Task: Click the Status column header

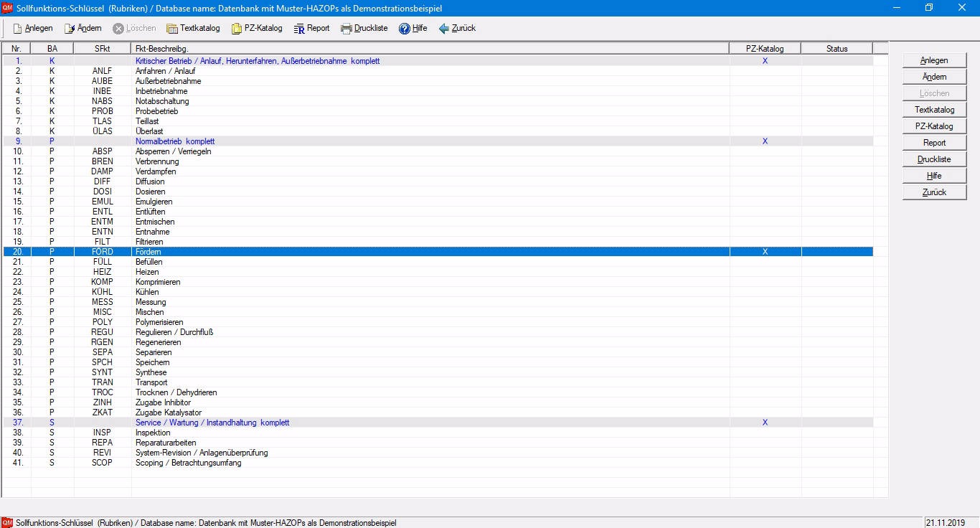Action: click(837, 49)
